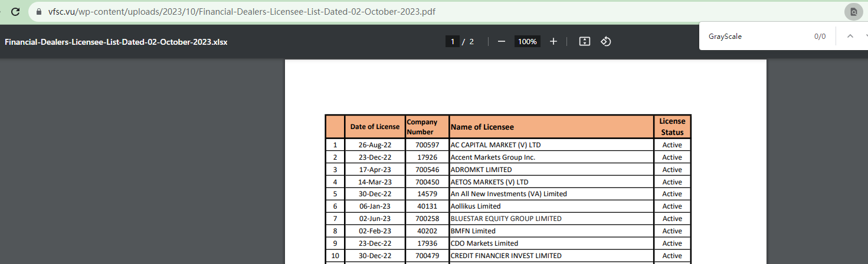Viewport: 868px width, 264px height.
Task: Click the page number input field
Action: click(453, 41)
